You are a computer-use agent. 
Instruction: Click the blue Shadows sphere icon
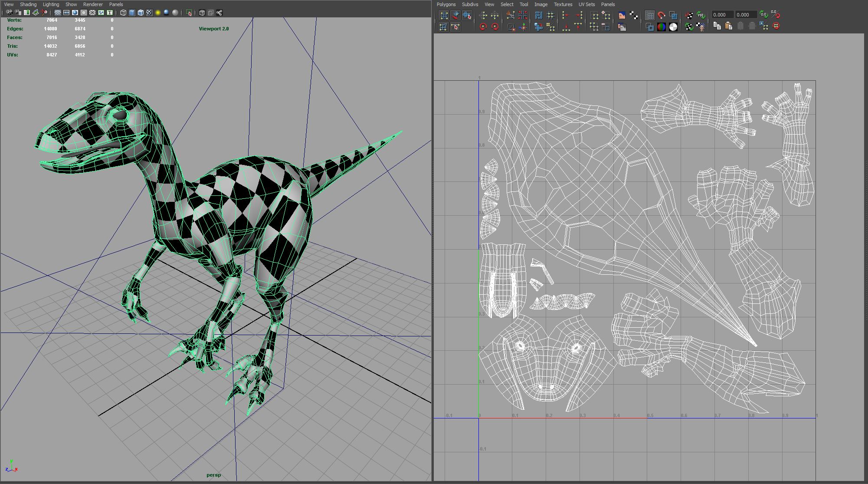point(167,13)
